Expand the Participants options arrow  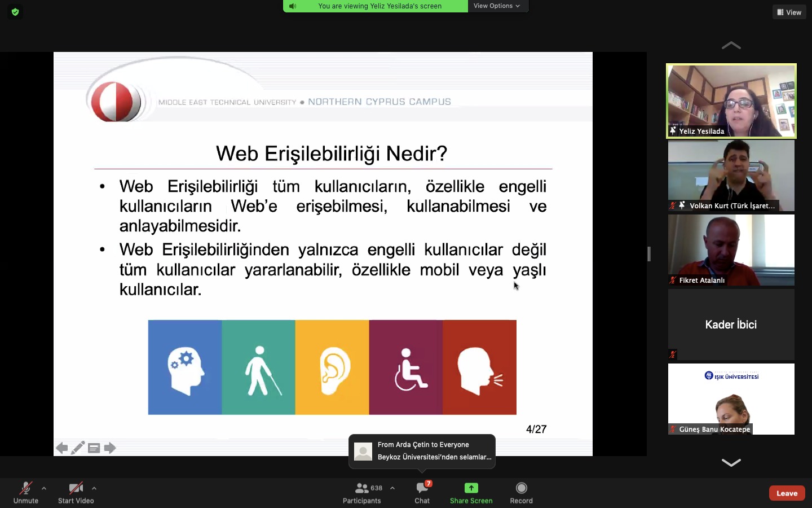392,488
